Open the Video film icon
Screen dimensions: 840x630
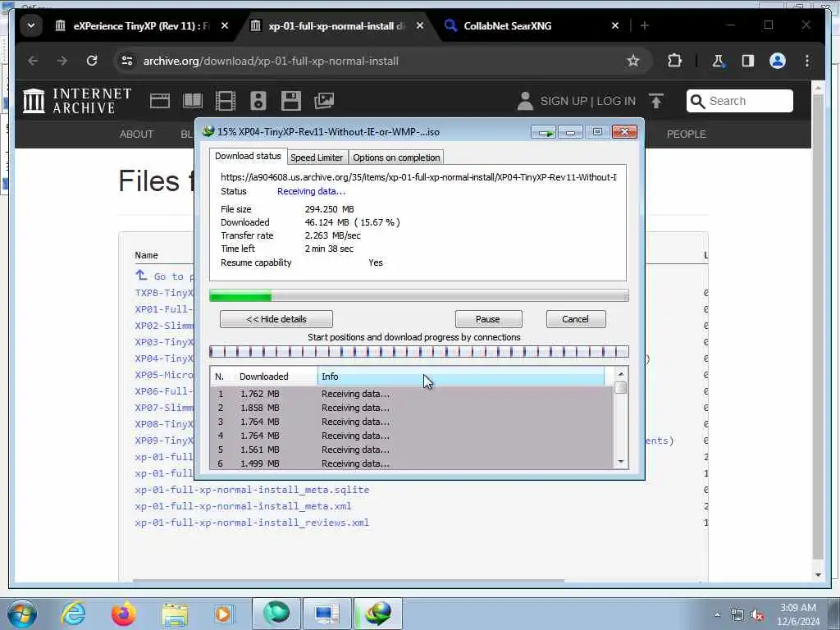pyautogui.click(x=225, y=101)
